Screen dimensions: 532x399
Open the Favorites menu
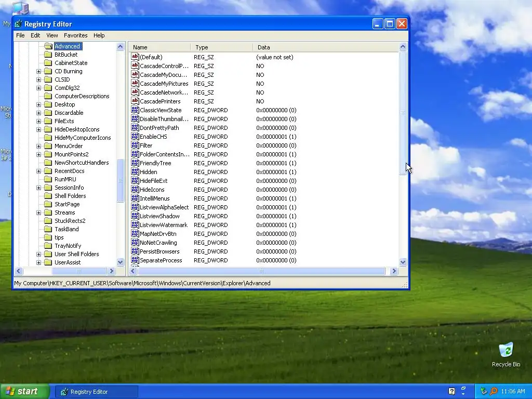coord(76,35)
